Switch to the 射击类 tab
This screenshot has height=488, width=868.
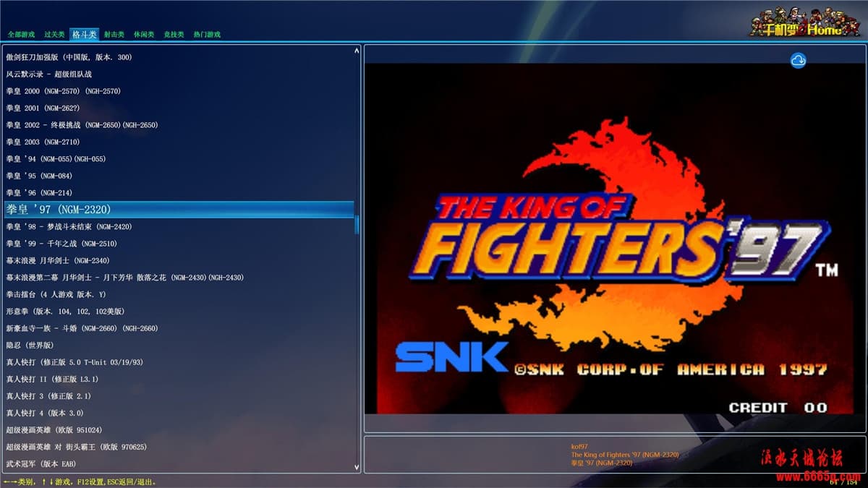click(114, 34)
